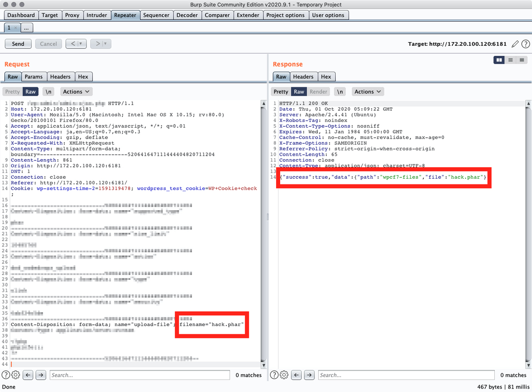This screenshot has height=392, width=532.
Task: Select top-bottom layout view icon
Action: 511,60
